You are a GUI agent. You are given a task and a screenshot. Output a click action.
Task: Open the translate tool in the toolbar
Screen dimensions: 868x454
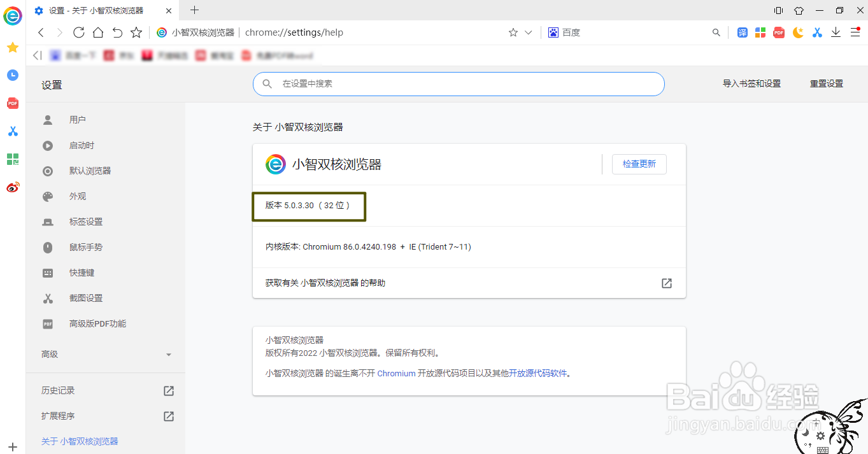(743, 32)
